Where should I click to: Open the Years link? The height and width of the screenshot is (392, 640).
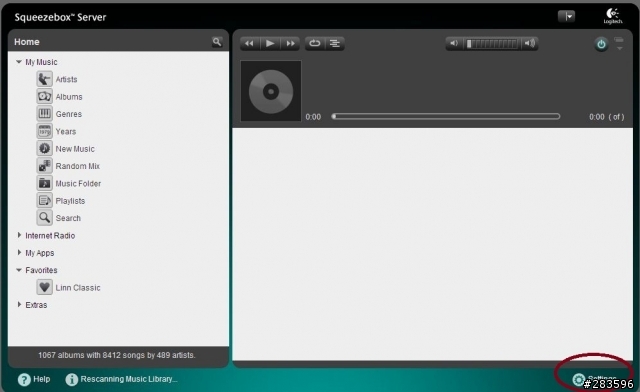[x=66, y=131]
